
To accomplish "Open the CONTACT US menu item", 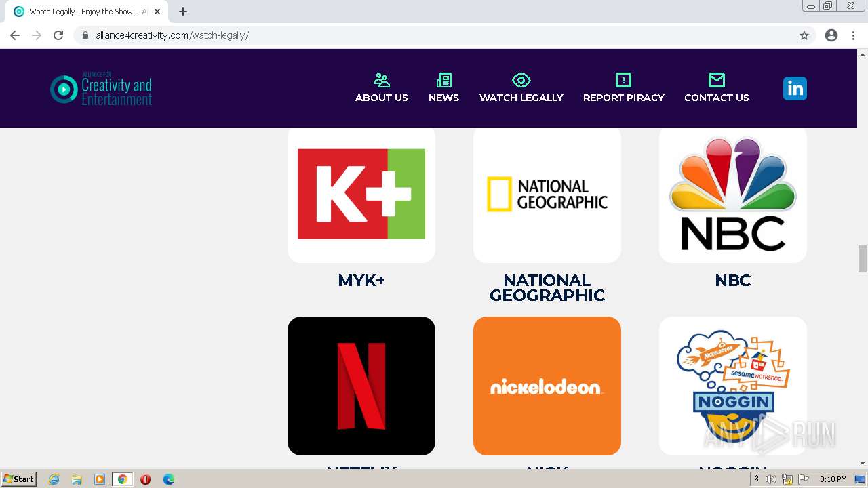I will (x=717, y=98).
